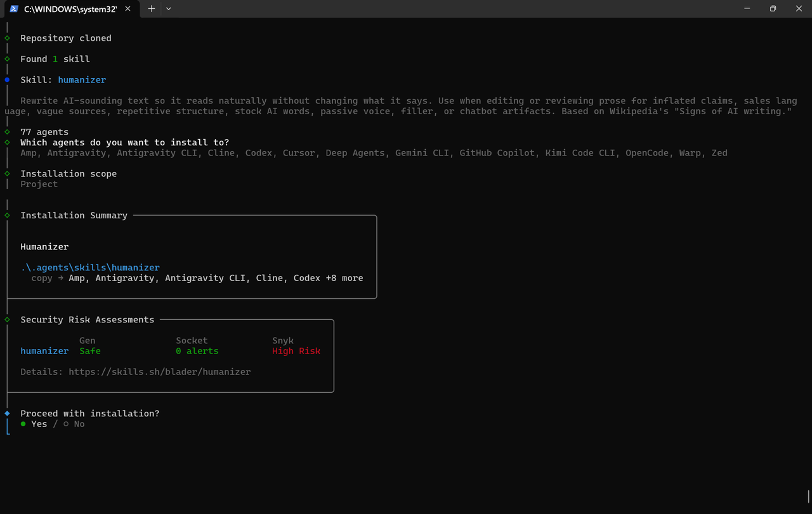This screenshot has width=812, height=514.
Task: Click the Proceed with installation? prompt
Action: tap(90, 414)
